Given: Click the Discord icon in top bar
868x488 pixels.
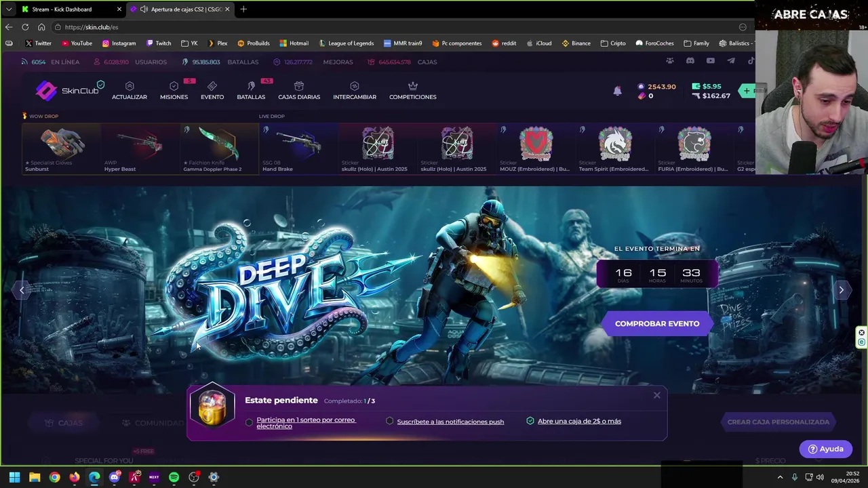Looking at the screenshot, I should click(x=690, y=61).
